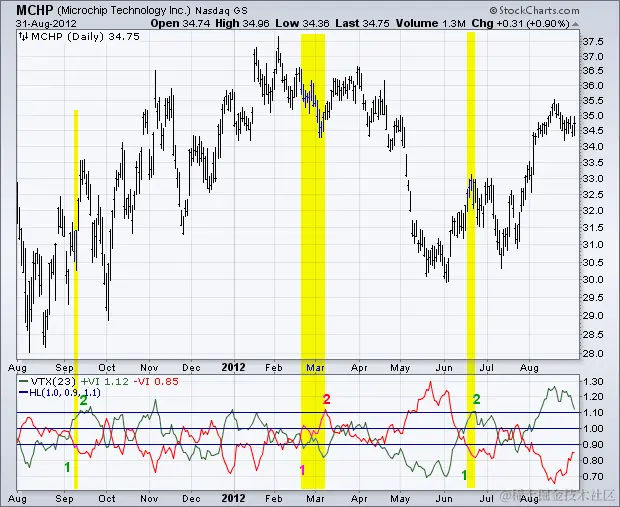Click the Apr label under the price panel
The image size is (620, 507).
tap(359, 368)
